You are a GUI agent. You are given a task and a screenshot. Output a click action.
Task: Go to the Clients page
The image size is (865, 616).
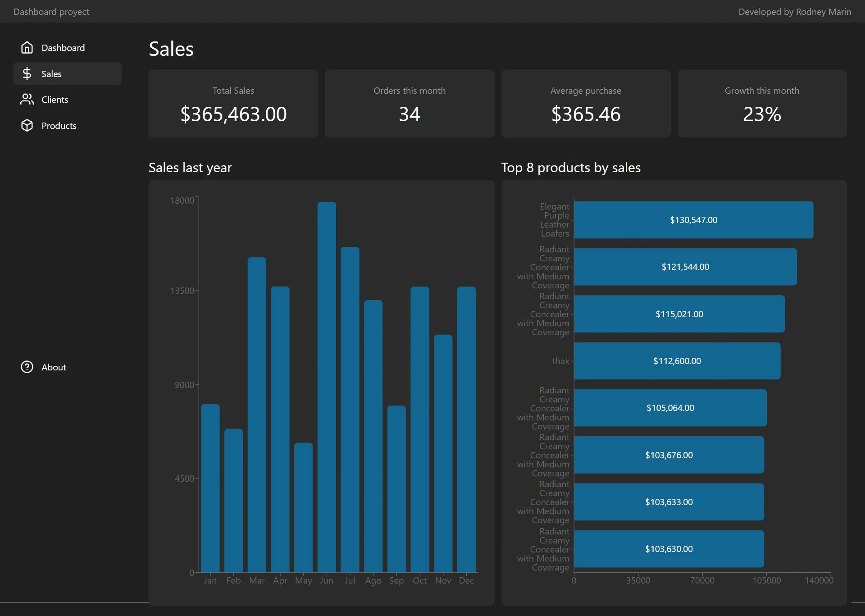pyautogui.click(x=55, y=100)
